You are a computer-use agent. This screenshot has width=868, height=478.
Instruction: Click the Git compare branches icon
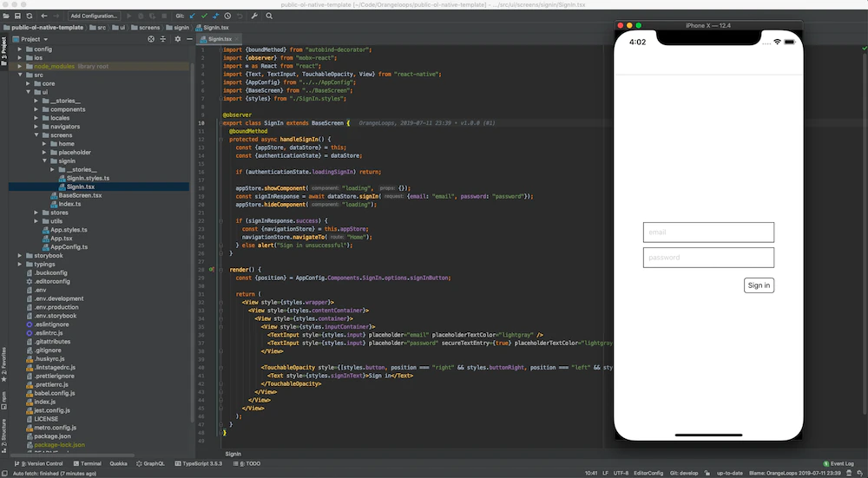point(216,16)
